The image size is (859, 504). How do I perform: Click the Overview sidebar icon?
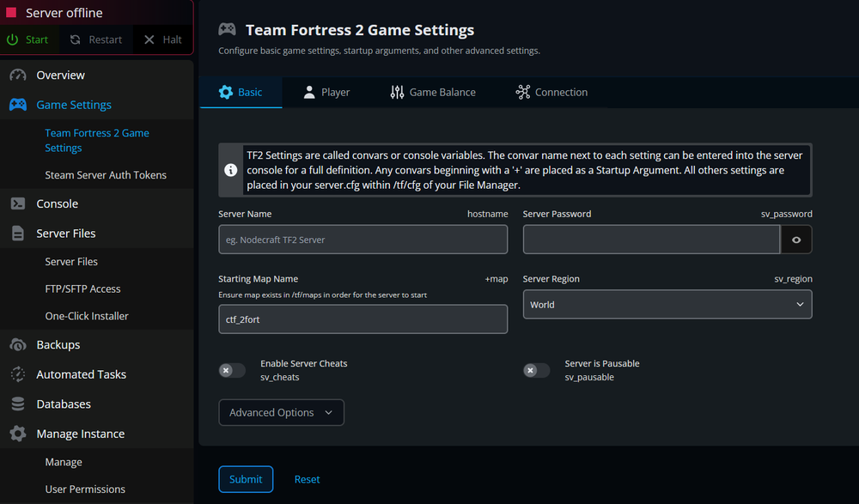19,75
